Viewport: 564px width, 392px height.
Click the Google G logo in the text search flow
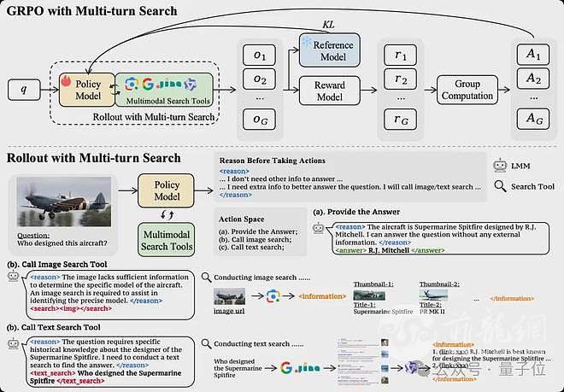tap(286, 367)
